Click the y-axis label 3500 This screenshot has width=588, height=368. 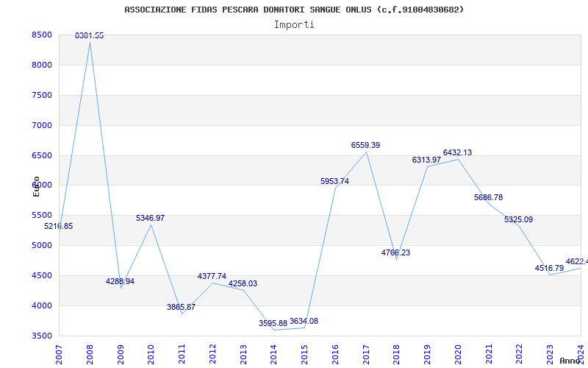pyautogui.click(x=42, y=336)
